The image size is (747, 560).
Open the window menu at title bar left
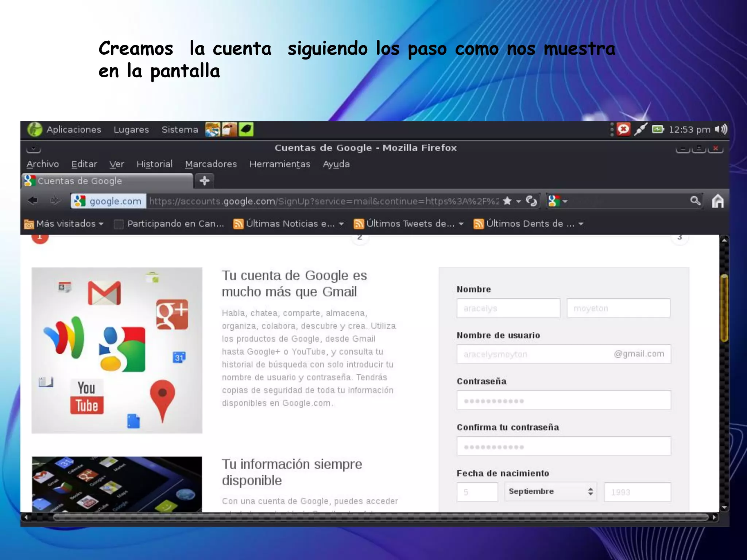pos(34,149)
